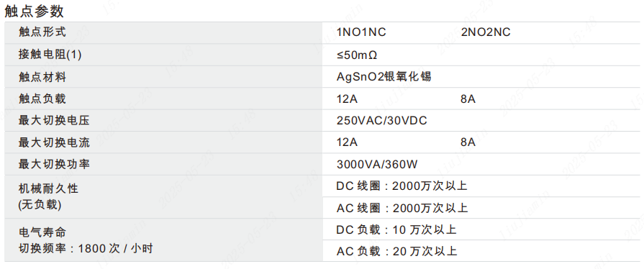644x269 pixels.
Task: Click the AgSnO2银氧化锡 material value
Action: point(384,76)
